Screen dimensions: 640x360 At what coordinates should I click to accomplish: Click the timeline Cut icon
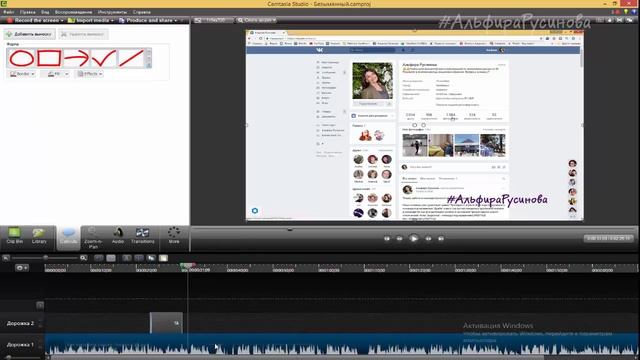pyautogui.click(x=127, y=258)
